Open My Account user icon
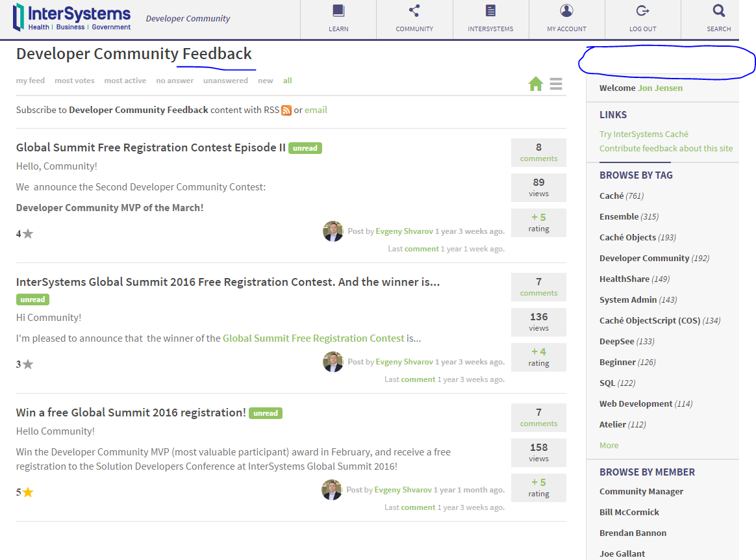Image resolution: width=756 pixels, height=560 pixels. click(566, 10)
